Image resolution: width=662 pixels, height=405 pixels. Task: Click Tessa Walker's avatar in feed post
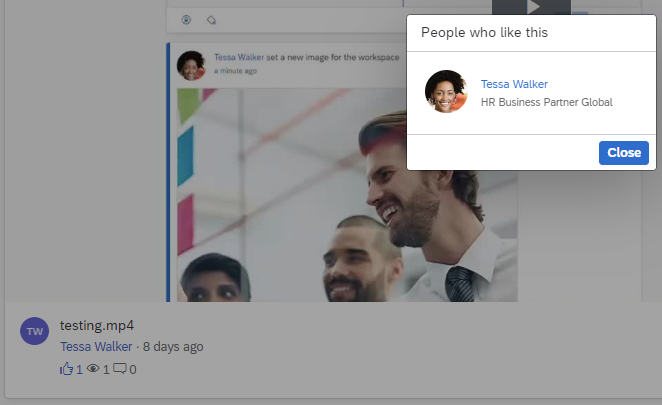(x=191, y=65)
